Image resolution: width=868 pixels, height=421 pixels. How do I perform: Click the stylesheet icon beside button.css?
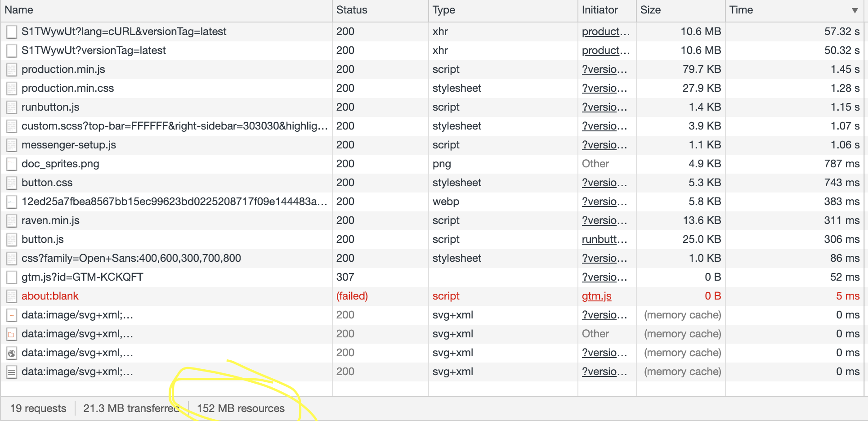(x=11, y=183)
